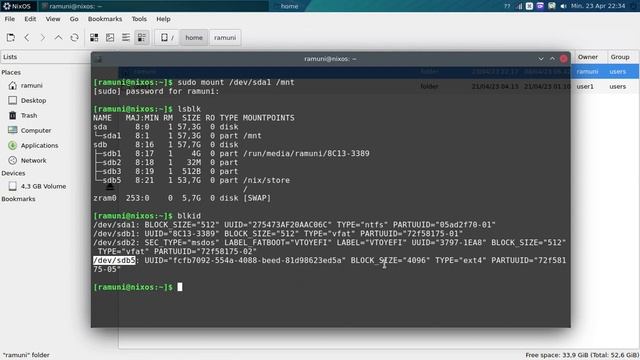Image resolution: width=640 pixels, height=360 pixels.
Task: Open Applications in Places sidebar
Action: coord(39,145)
